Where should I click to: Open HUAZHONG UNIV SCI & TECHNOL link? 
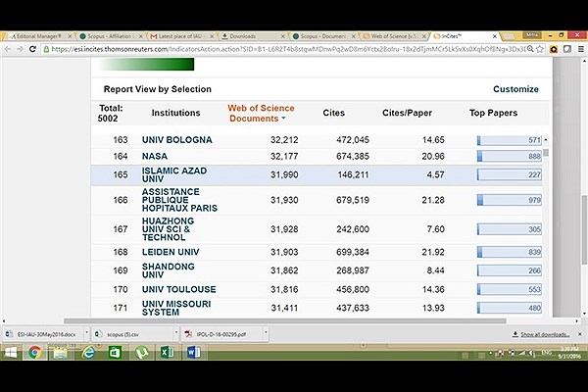pos(168,229)
